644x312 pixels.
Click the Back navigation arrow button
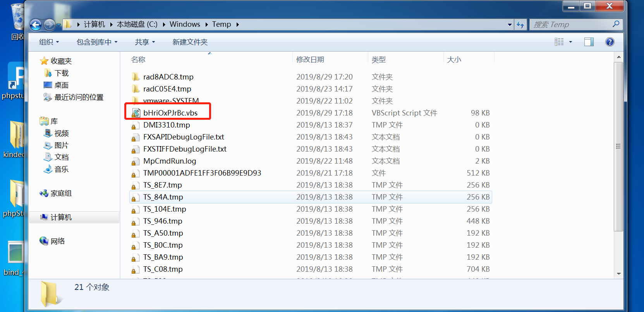point(36,25)
